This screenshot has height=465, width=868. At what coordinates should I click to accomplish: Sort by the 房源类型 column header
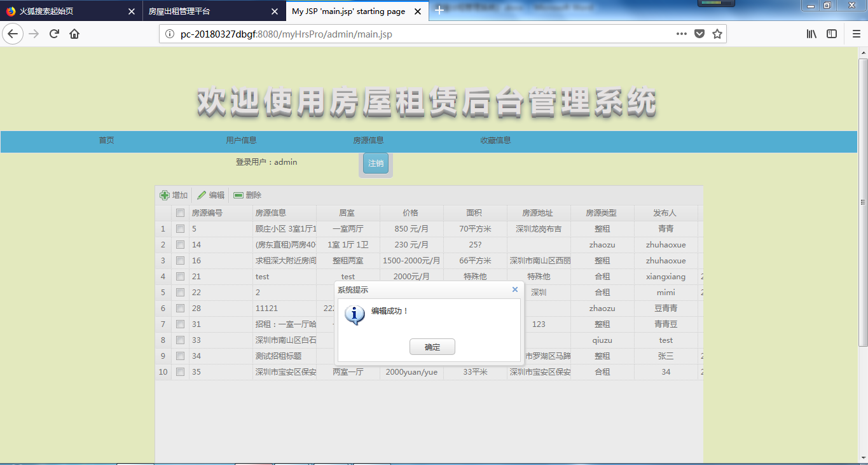(602, 213)
